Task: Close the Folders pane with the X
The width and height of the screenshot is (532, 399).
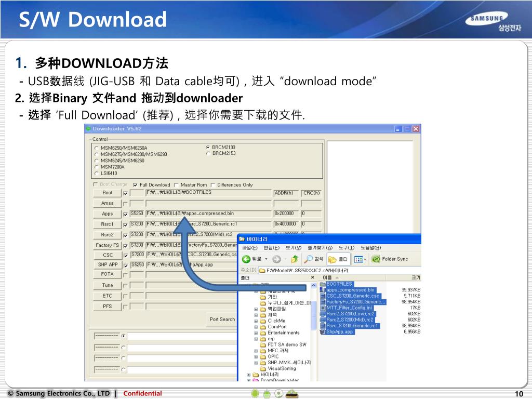Action: pyautogui.click(x=312, y=277)
